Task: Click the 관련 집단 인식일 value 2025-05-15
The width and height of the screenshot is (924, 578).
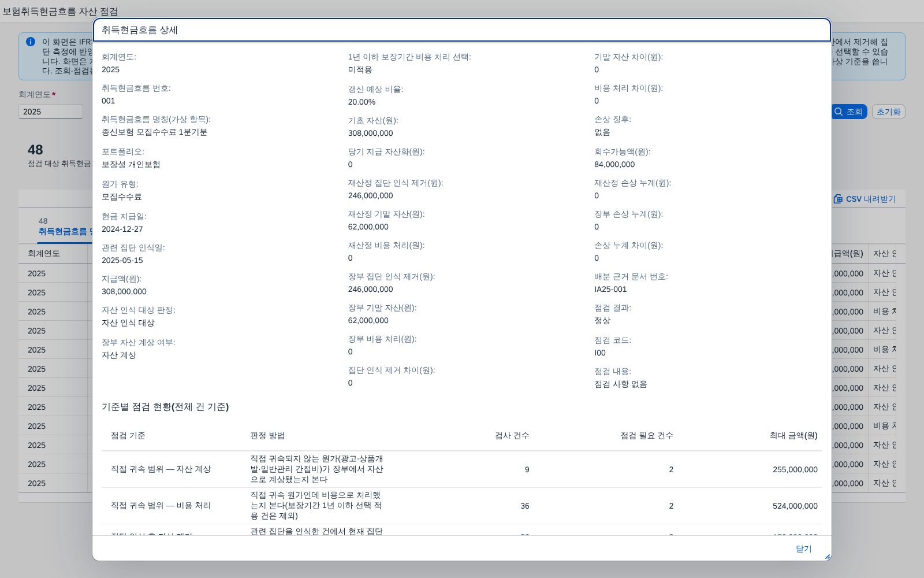Action: [x=122, y=260]
